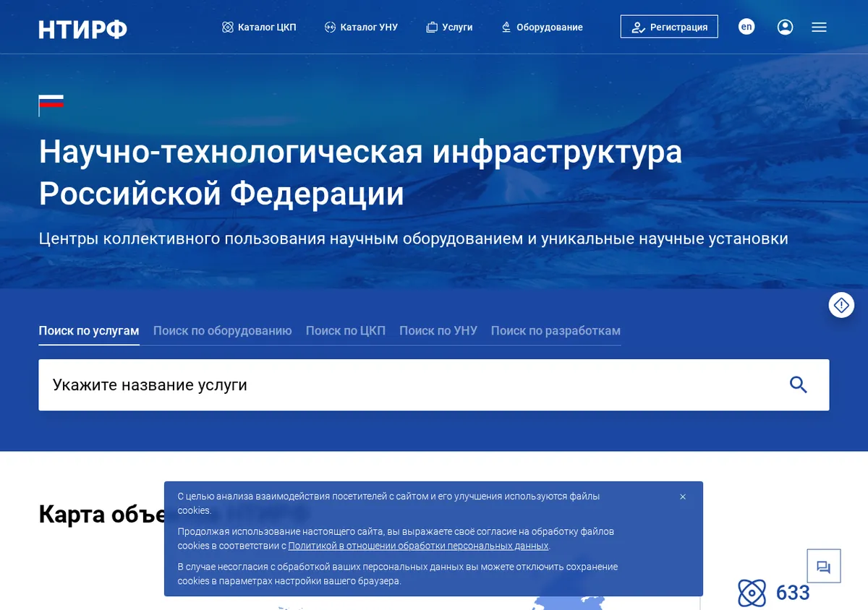868x610 pixels.
Task: Click the Регистрация button
Action: pos(669,27)
